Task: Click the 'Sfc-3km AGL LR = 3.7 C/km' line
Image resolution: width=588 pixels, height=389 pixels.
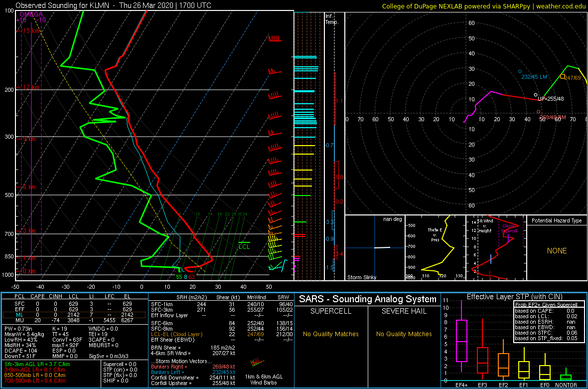Action: tap(37, 365)
